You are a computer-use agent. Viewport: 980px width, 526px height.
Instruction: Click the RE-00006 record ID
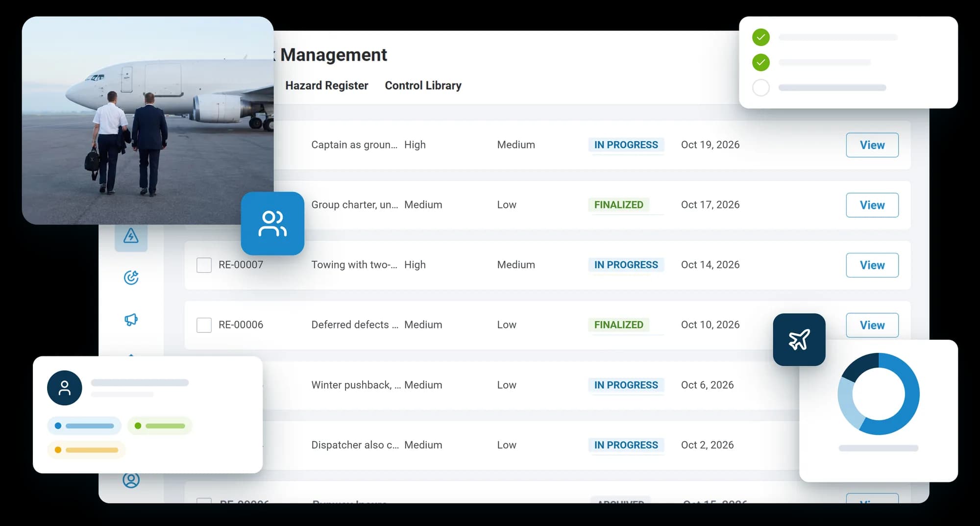point(241,325)
